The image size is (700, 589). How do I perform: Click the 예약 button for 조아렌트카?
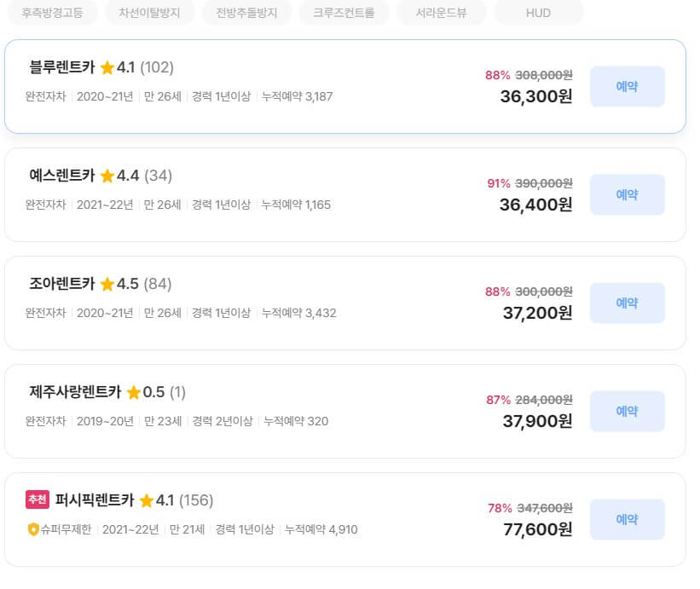[627, 303]
